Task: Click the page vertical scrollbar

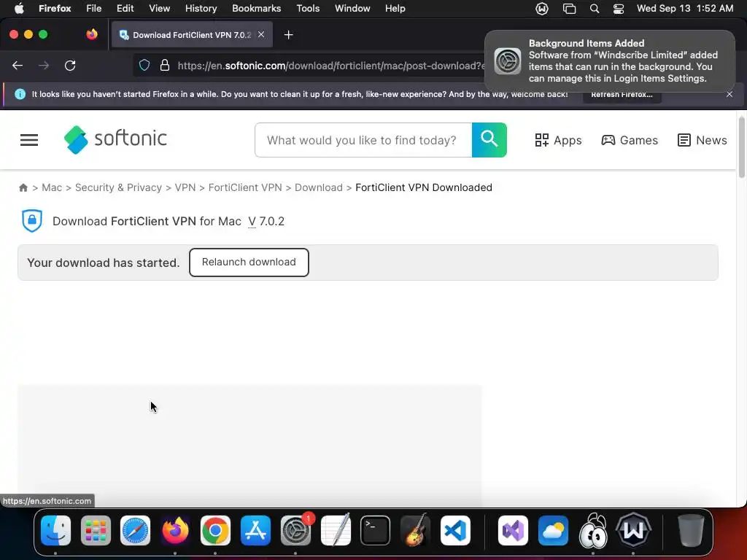Action: click(x=741, y=147)
